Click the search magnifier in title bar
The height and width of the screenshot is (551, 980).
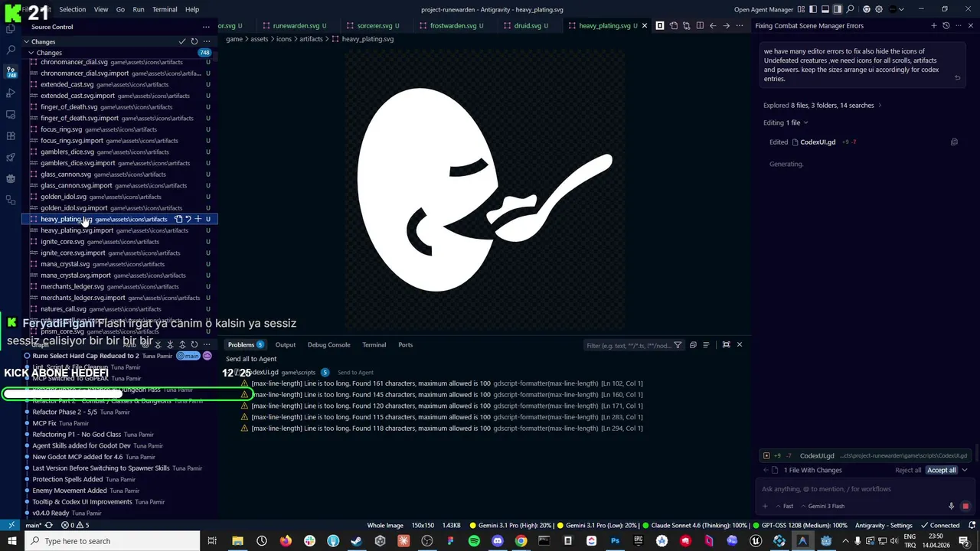coord(851,9)
